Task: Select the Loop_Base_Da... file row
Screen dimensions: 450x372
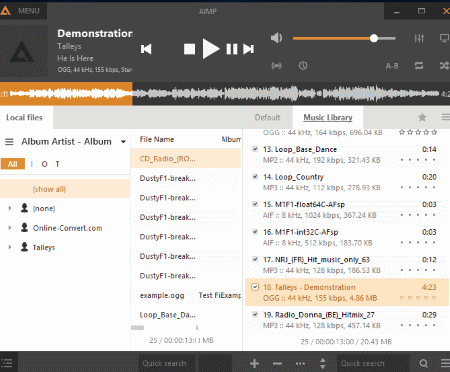Action: (x=186, y=315)
